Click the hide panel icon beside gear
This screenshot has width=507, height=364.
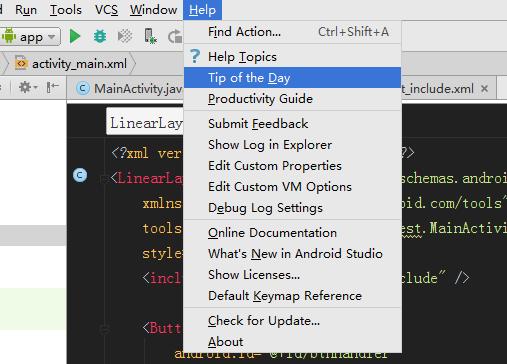click(x=52, y=87)
